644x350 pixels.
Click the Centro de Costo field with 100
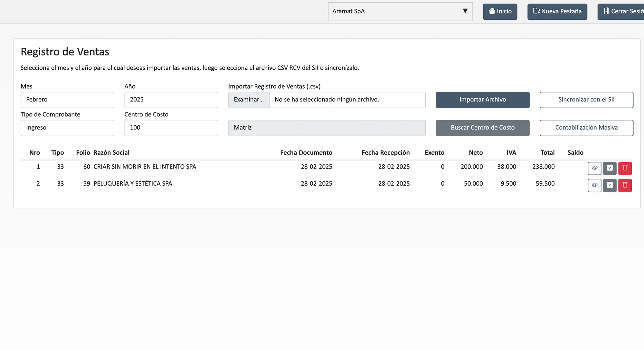(171, 128)
